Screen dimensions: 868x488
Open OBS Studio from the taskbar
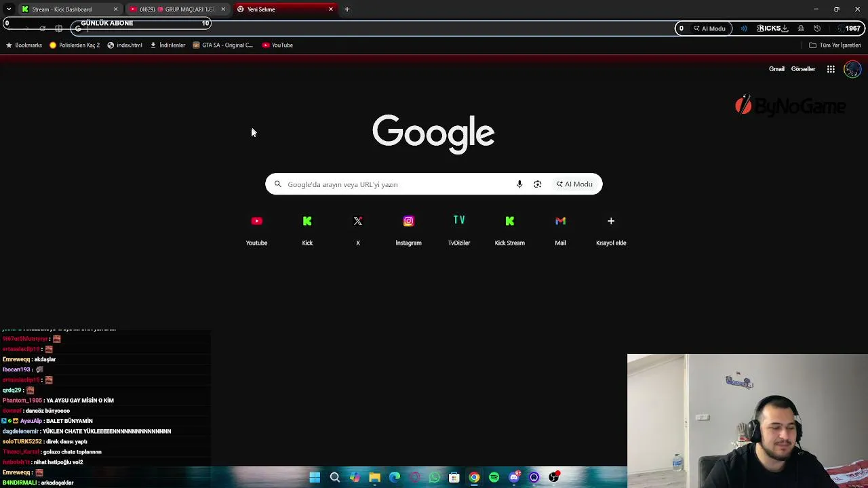(x=554, y=477)
